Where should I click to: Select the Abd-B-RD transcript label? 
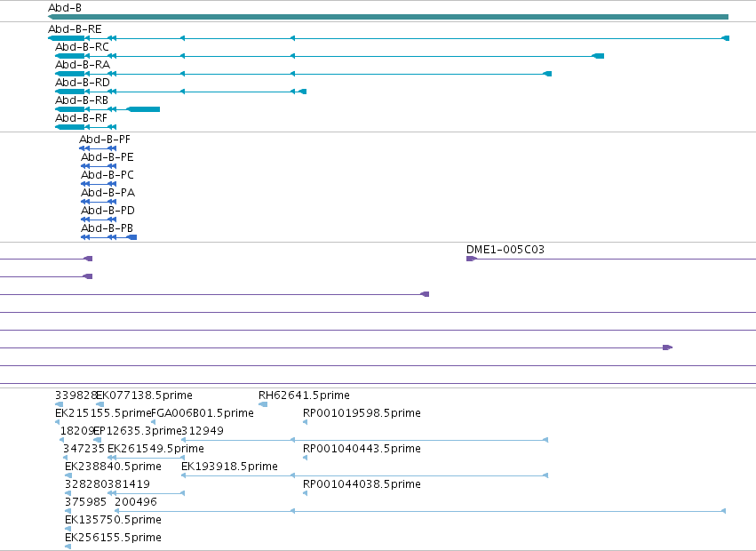coord(83,83)
